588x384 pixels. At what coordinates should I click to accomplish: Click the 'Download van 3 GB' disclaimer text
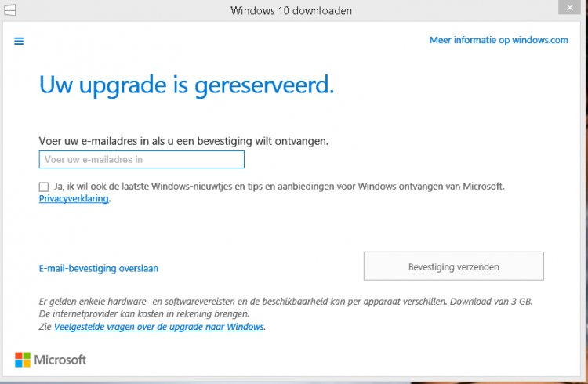(x=492, y=302)
